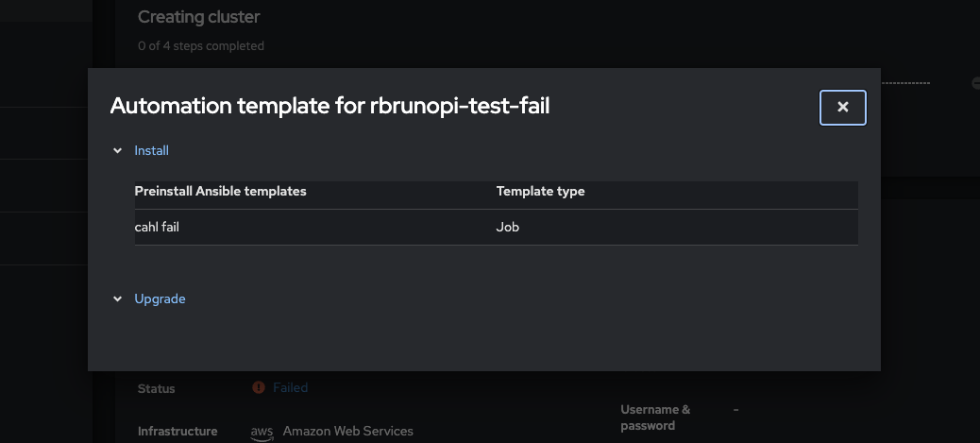Viewport: 980px width, 443px height.
Task: Click the Automation template dialog title
Action: click(329, 107)
